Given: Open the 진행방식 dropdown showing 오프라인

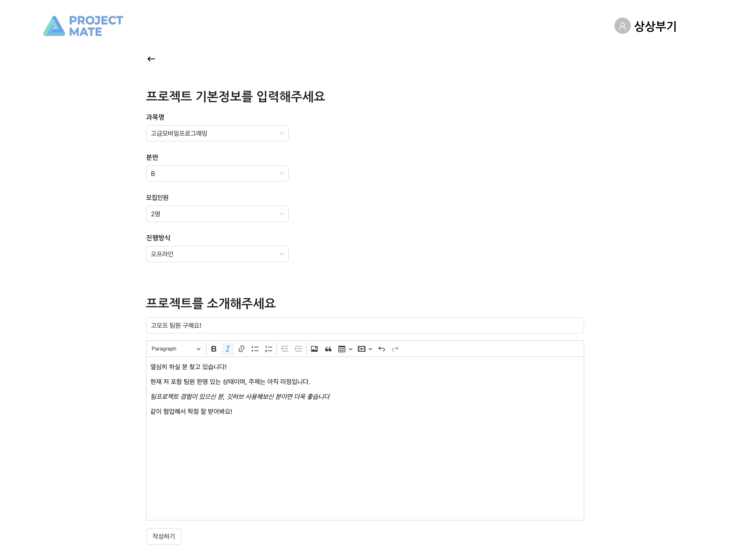Looking at the screenshot, I should click(x=217, y=254).
